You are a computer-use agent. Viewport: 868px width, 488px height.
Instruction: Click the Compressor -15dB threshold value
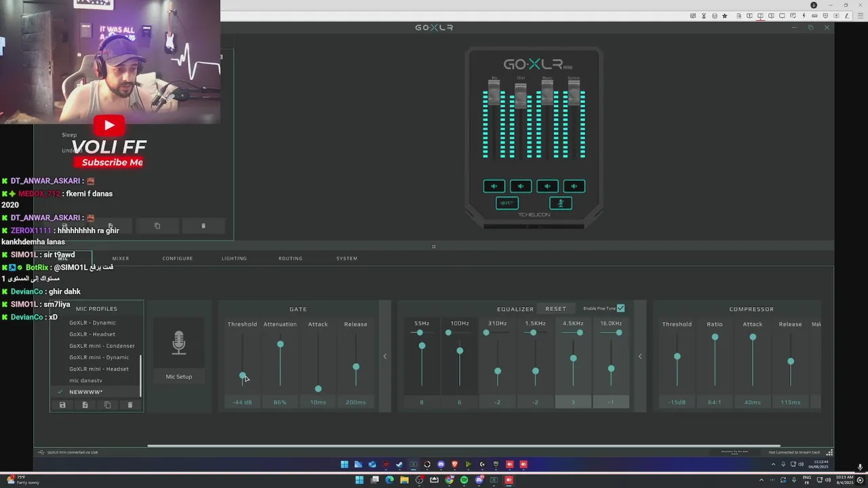(677, 402)
